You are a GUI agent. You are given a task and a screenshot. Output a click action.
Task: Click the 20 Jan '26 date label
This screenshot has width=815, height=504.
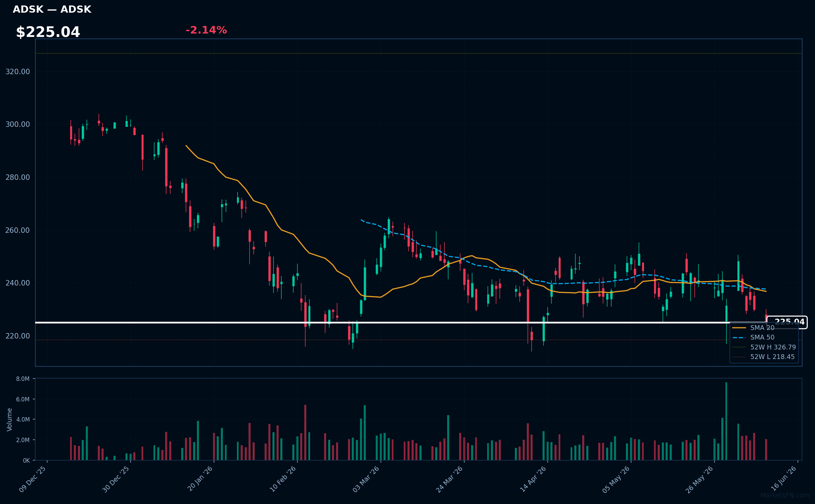[200, 479]
